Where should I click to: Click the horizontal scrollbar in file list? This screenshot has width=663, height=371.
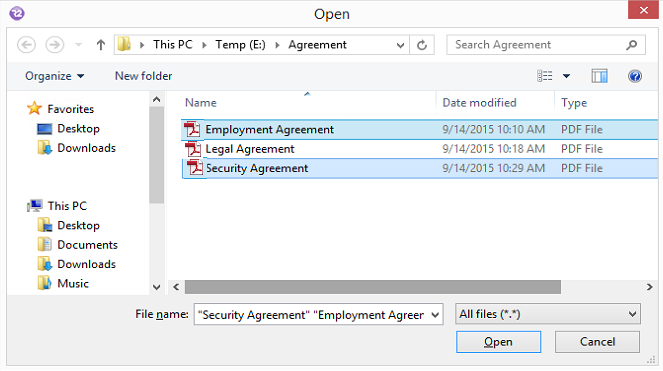pyautogui.click(x=373, y=287)
